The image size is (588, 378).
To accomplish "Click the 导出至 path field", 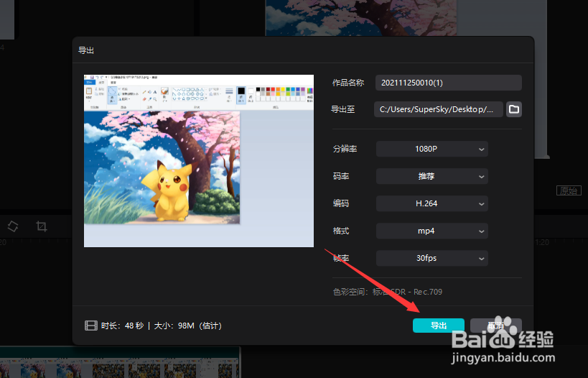I will (439, 109).
